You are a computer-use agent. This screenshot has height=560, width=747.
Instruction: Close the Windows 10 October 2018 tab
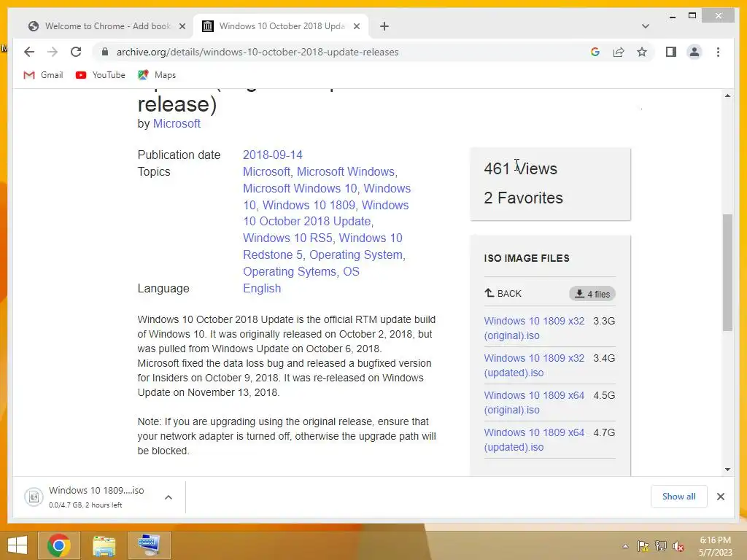[356, 26]
